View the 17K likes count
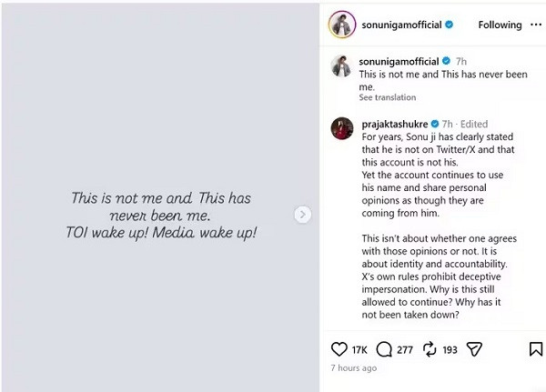Viewport: 546px width, 392px height. point(359,350)
